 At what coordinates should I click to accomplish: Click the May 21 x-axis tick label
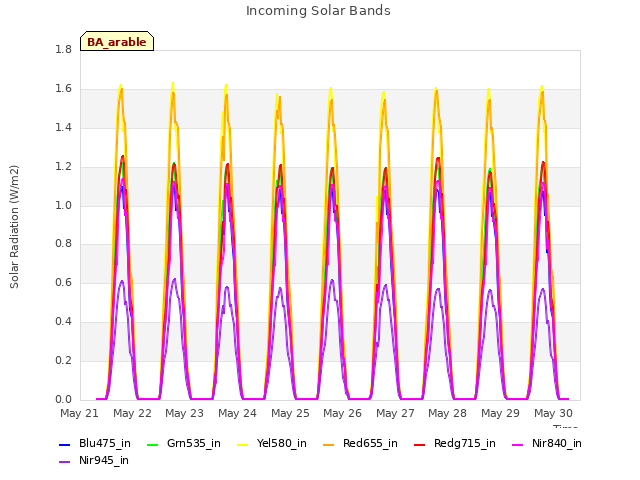80,413
